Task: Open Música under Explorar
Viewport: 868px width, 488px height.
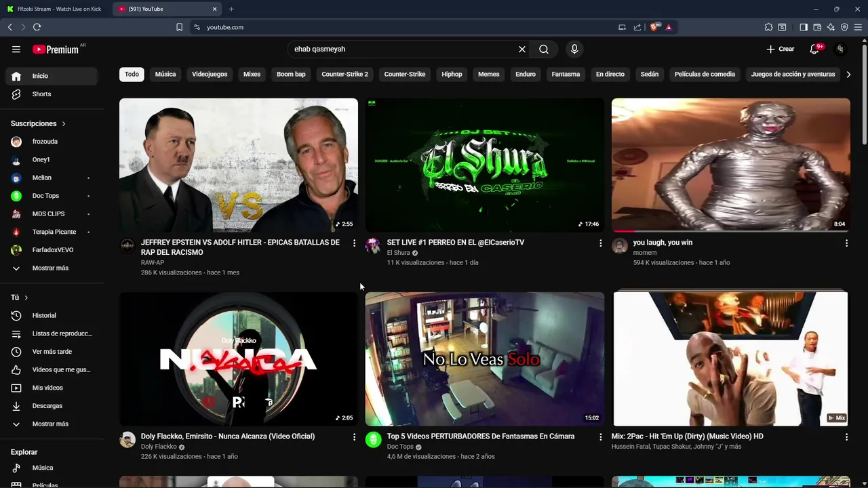Action: (x=52, y=468)
